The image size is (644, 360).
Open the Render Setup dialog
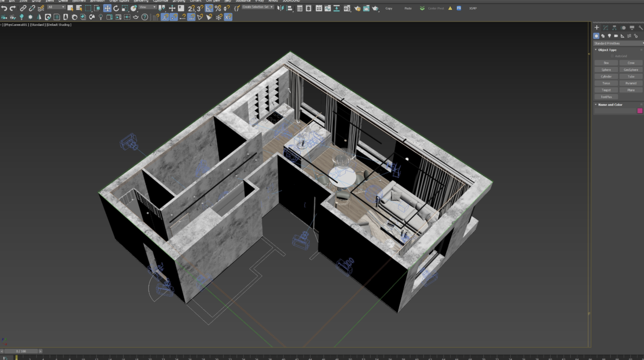(x=357, y=8)
